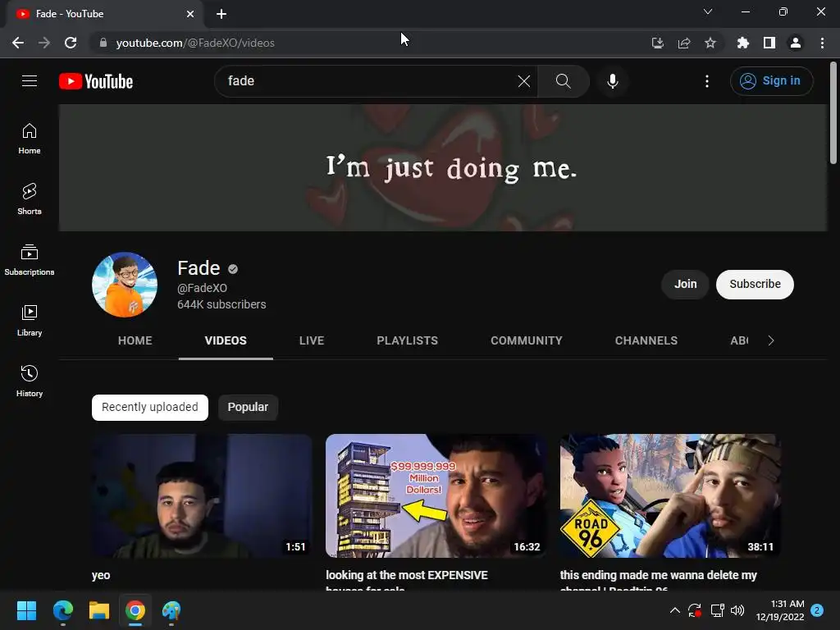Select the VIDEOS channel tab
Viewport: 840px width, 630px height.
pos(226,340)
